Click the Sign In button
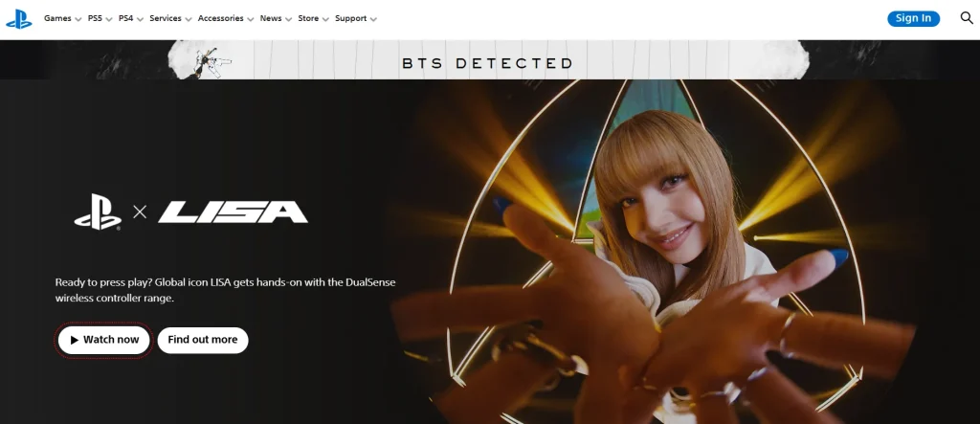Screen dimensions: 980x424 (913, 18)
